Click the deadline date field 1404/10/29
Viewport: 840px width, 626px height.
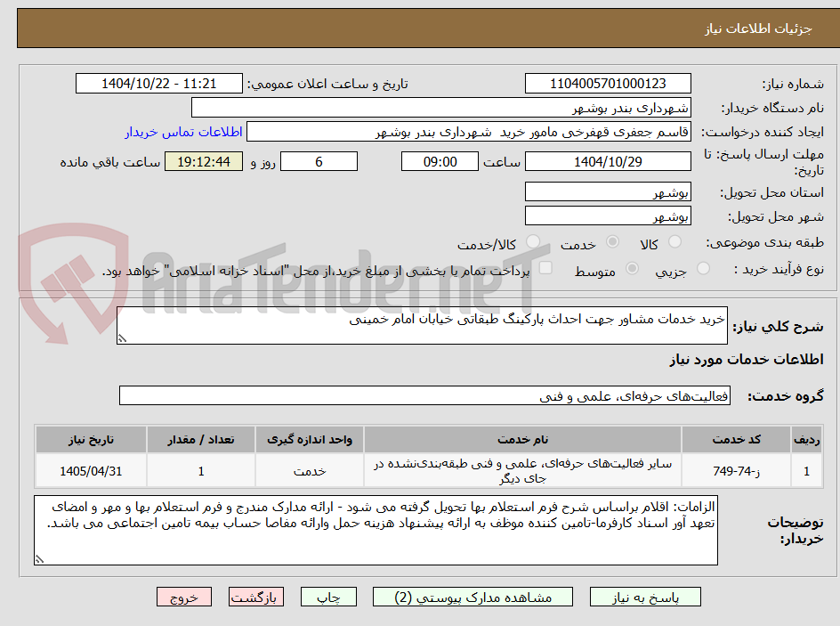click(x=608, y=161)
